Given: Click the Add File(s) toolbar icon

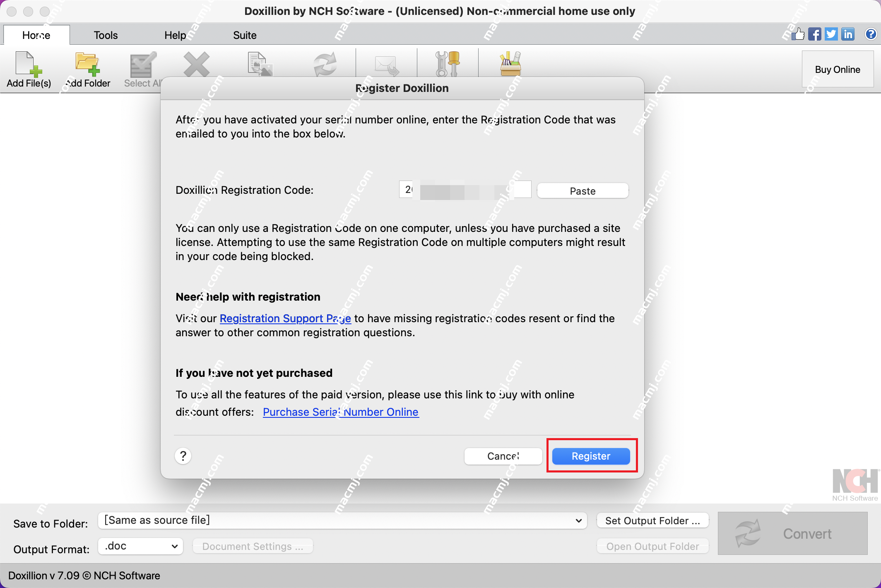Looking at the screenshot, I should pyautogui.click(x=29, y=64).
